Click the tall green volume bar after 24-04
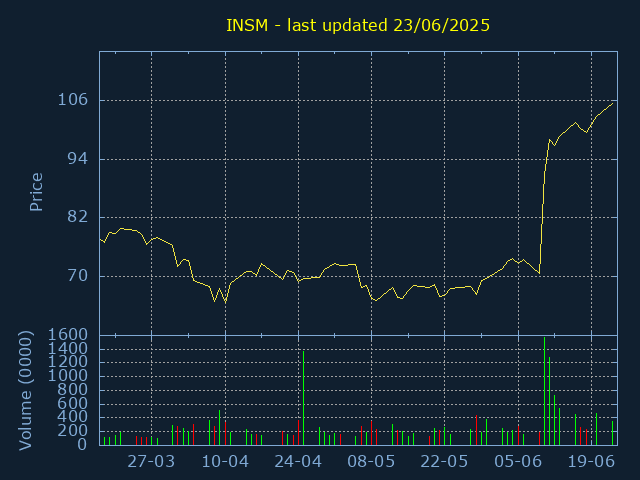The image size is (640, 480). (x=304, y=398)
